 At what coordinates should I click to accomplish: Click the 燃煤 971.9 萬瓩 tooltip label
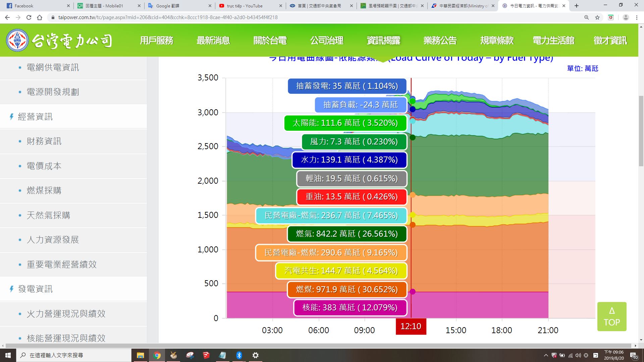click(x=347, y=289)
